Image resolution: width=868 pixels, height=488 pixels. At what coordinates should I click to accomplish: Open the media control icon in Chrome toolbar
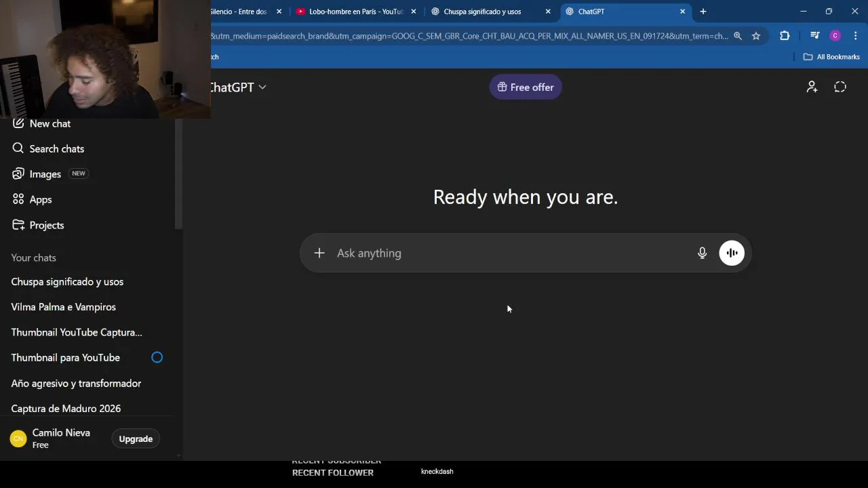pos(814,36)
